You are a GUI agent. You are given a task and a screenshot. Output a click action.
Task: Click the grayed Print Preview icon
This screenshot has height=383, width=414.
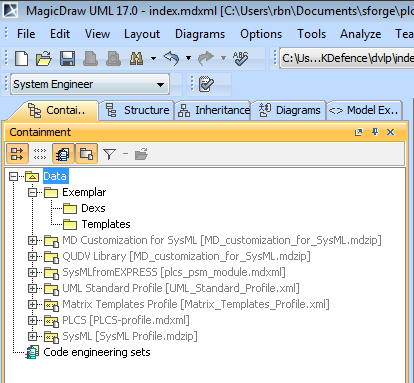point(113,58)
